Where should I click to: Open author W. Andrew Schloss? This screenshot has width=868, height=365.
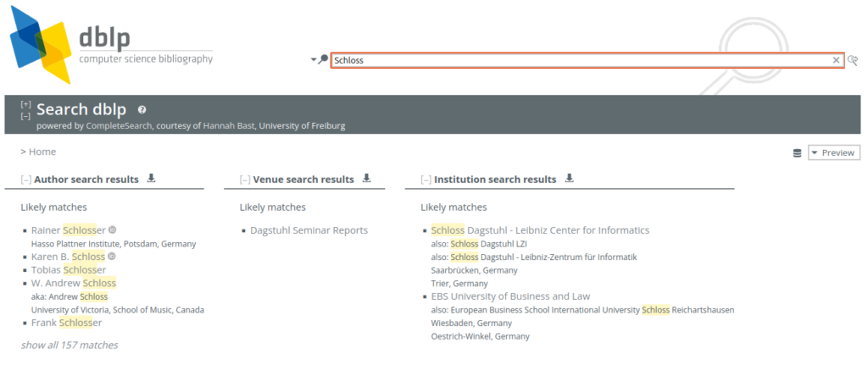pos(74,283)
